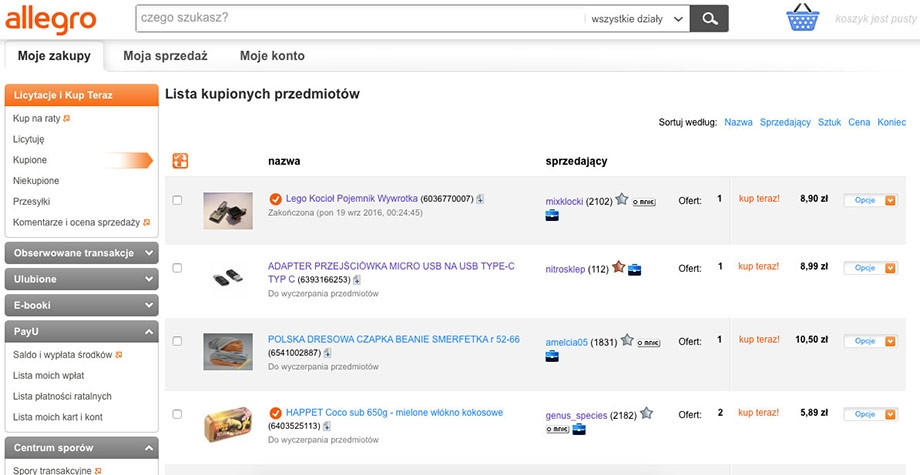The image size is (920, 475).
Task: Switch to the Moja sprzedaż tab
Action: tap(164, 56)
